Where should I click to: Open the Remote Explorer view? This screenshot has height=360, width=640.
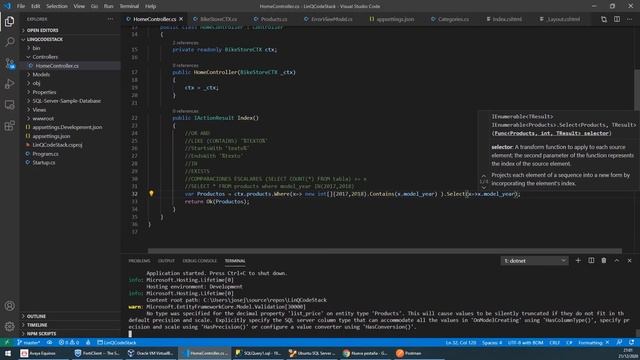[x=9, y=105]
